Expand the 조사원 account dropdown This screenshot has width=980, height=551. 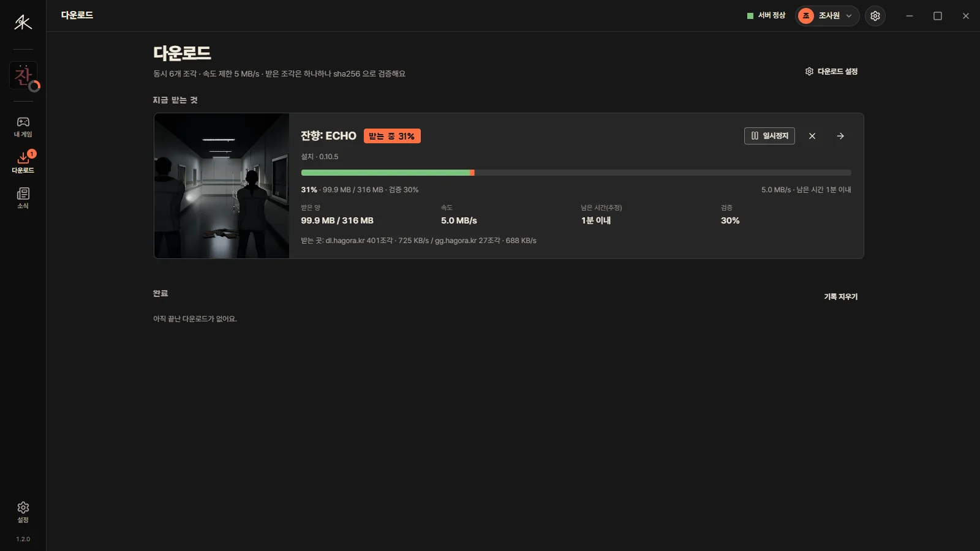click(827, 16)
